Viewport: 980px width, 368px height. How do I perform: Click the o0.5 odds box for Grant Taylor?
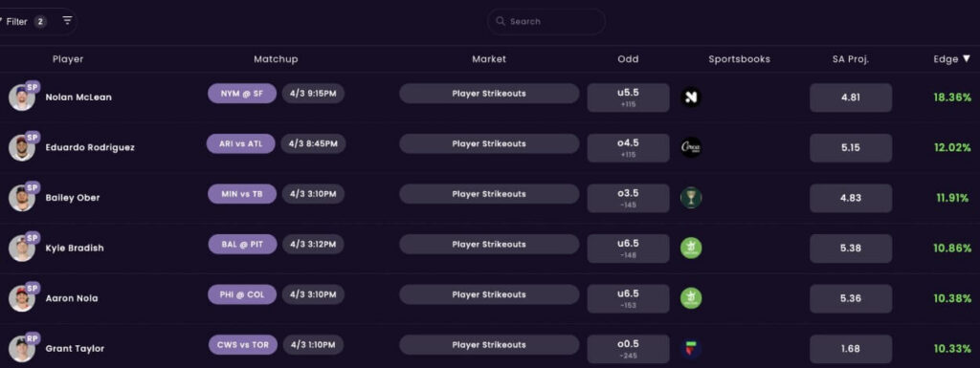tap(628, 349)
